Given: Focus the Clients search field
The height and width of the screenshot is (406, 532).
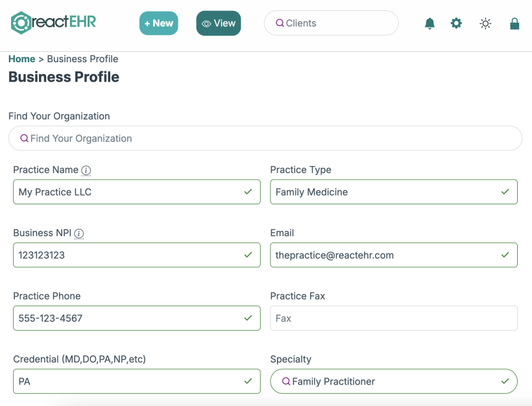Looking at the screenshot, I should click(331, 23).
